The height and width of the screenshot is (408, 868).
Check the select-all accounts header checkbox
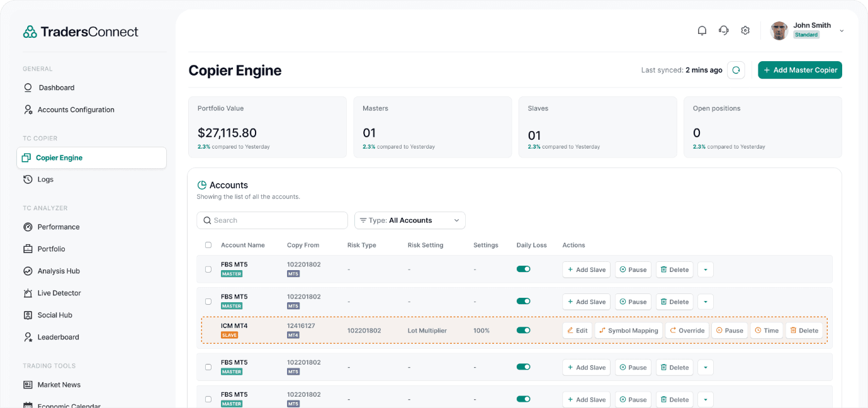click(x=208, y=245)
